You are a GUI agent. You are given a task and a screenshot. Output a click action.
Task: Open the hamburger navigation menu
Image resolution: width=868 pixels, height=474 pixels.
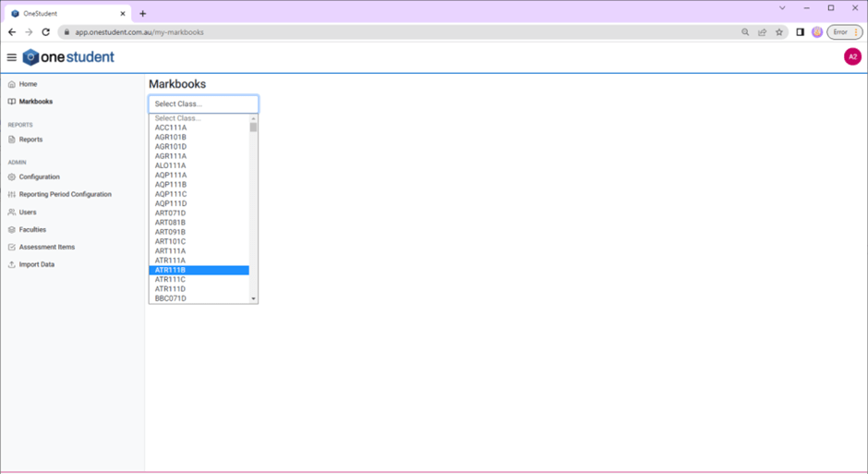[x=12, y=57]
